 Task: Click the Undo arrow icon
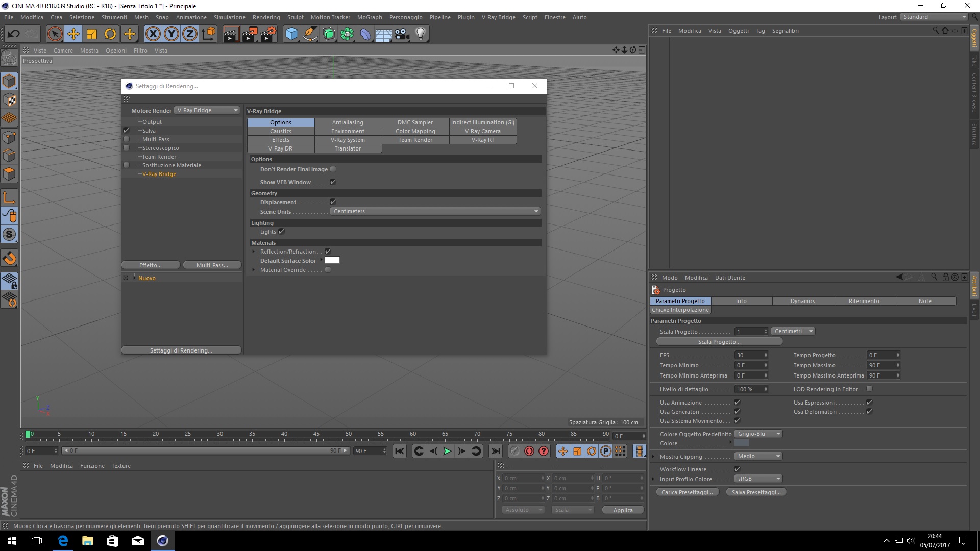click(14, 34)
